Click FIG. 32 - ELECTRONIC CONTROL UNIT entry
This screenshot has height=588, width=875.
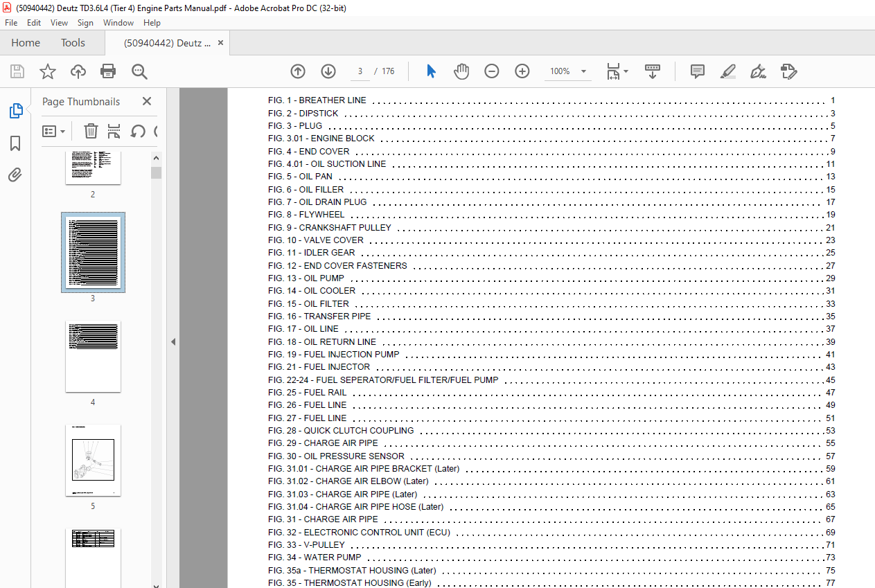tap(359, 533)
